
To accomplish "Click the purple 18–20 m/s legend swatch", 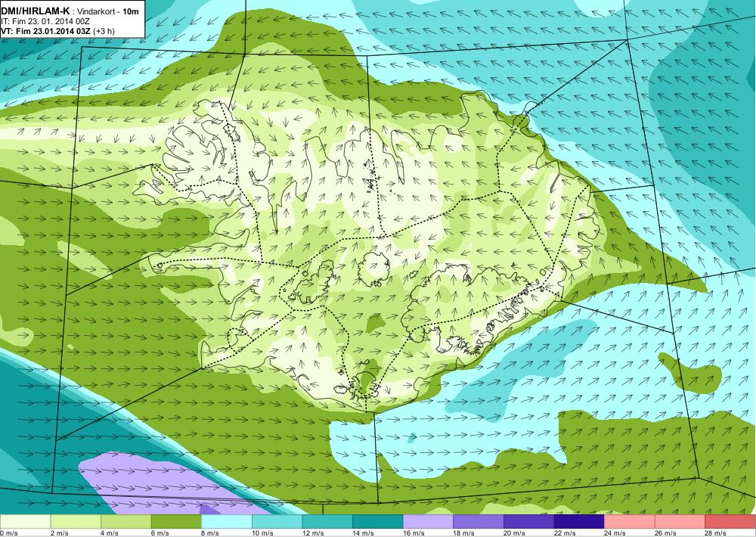I will pyautogui.click(x=479, y=522).
